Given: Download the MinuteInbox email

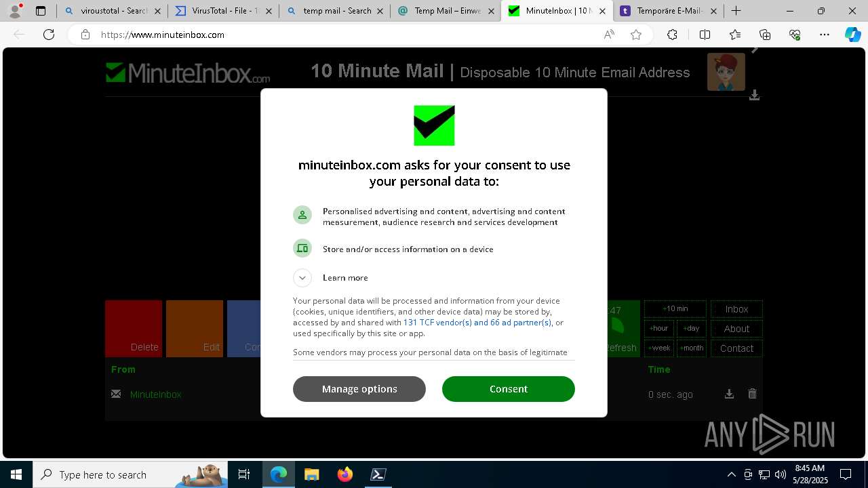Looking at the screenshot, I should pyautogui.click(x=729, y=394).
